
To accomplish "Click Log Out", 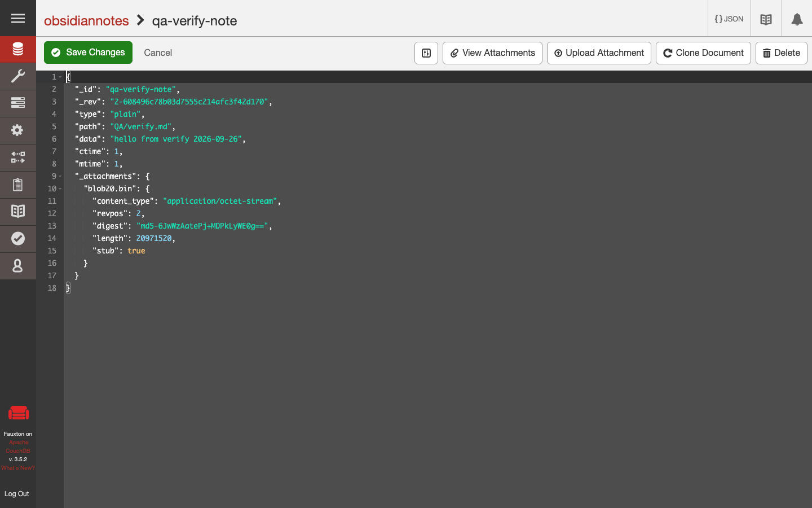I will [x=17, y=494].
